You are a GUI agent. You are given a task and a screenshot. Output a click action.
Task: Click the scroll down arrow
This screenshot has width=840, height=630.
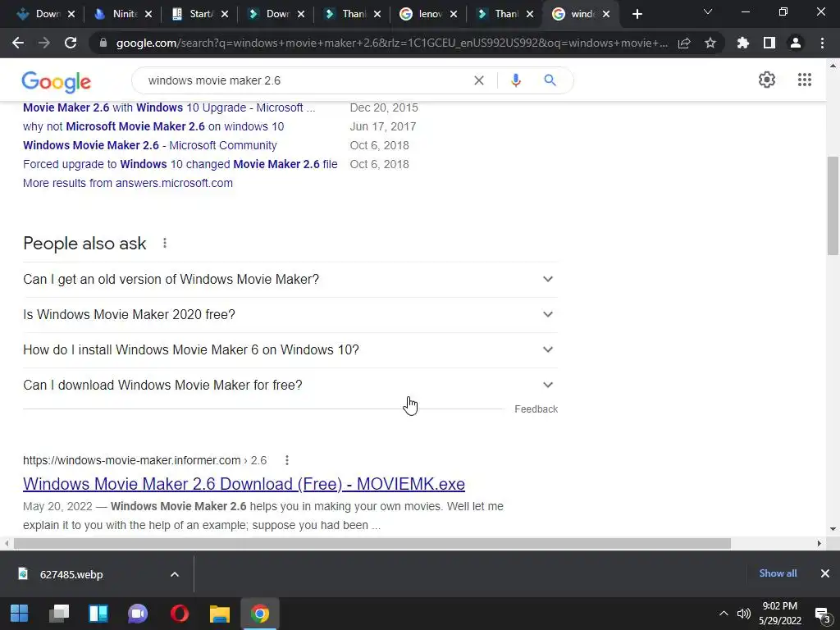click(x=833, y=529)
